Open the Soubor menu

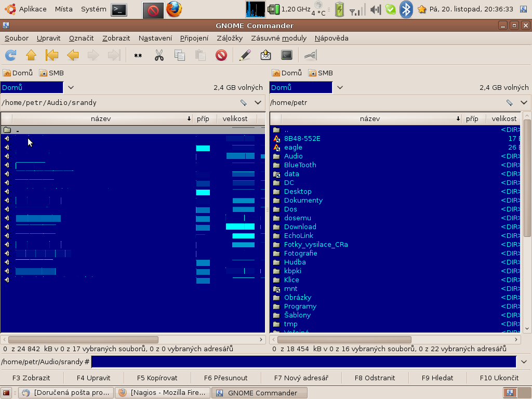[16, 38]
